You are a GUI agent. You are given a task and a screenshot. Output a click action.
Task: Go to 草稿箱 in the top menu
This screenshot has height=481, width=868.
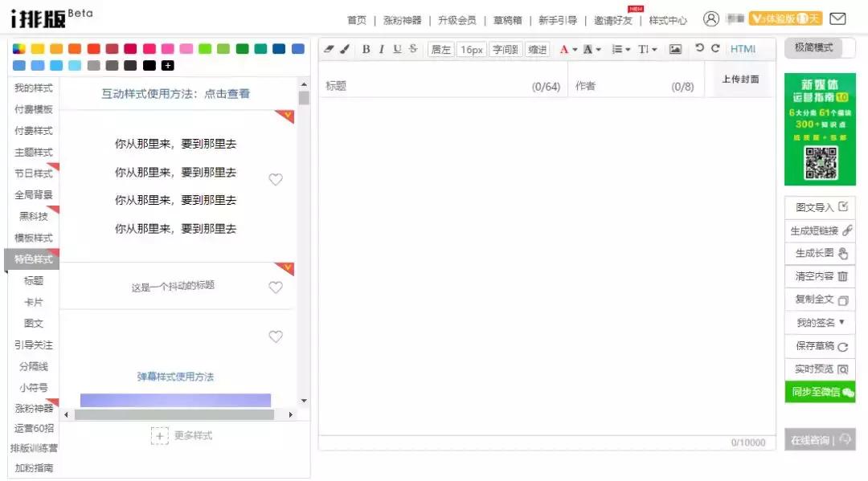point(507,21)
